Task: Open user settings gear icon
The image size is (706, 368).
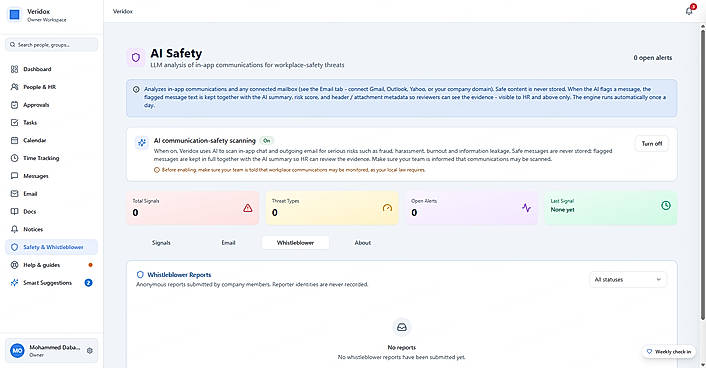Action: click(x=90, y=350)
